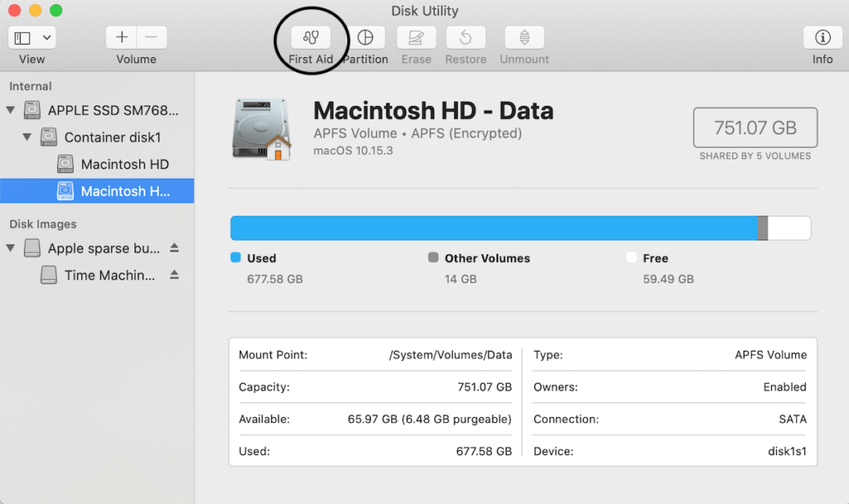Eject the Apple sparse bundle image
Viewport: 849px width, 504px height.
point(174,248)
